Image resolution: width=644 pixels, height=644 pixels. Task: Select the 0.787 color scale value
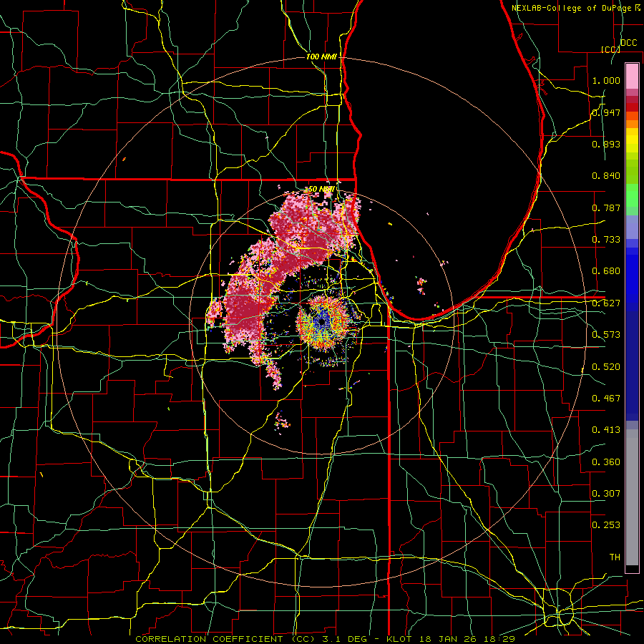pos(606,208)
